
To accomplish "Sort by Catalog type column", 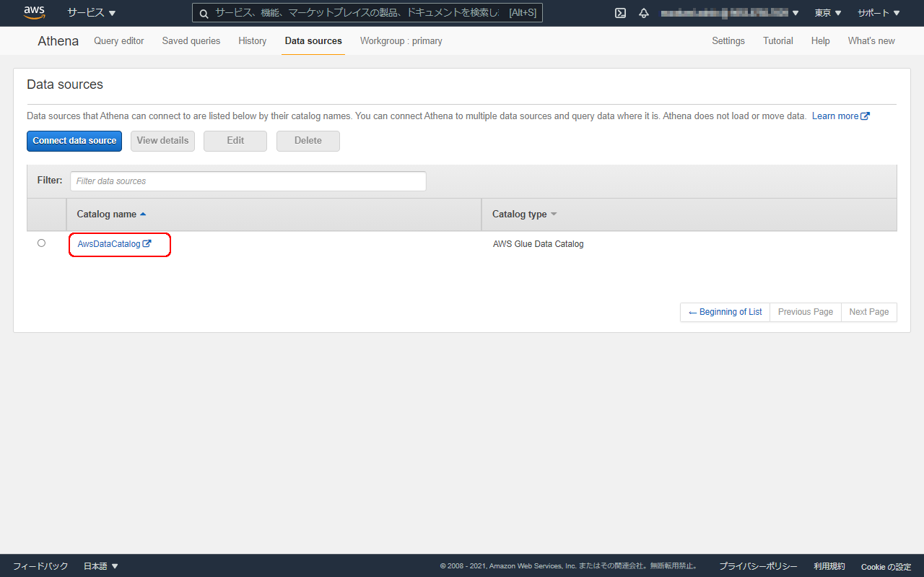I will coord(525,214).
